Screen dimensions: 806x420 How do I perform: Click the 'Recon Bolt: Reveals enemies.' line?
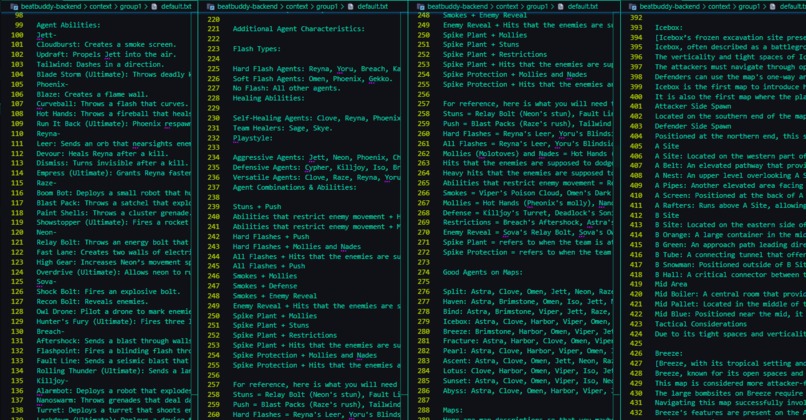pos(92,301)
